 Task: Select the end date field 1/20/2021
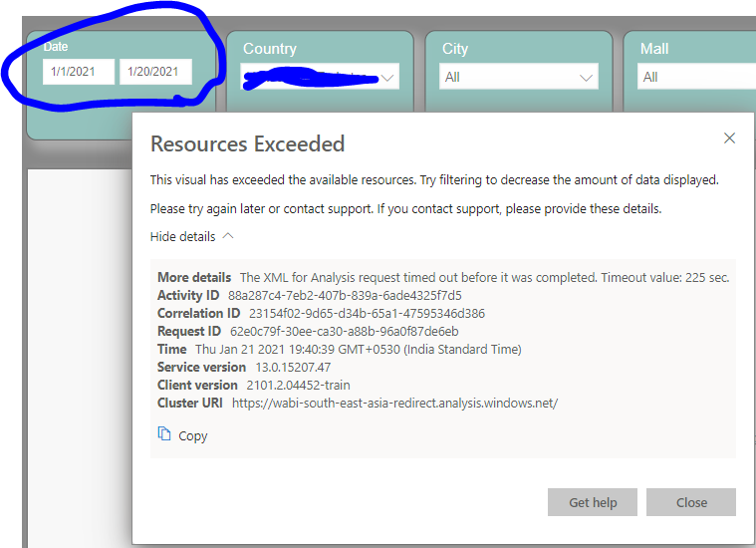pyautogui.click(x=155, y=72)
